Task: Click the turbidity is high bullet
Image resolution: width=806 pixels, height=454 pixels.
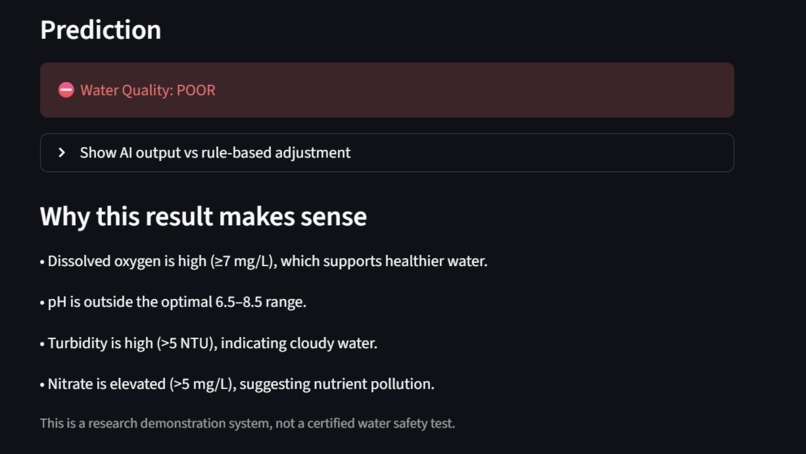Action: [x=209, y=343]
